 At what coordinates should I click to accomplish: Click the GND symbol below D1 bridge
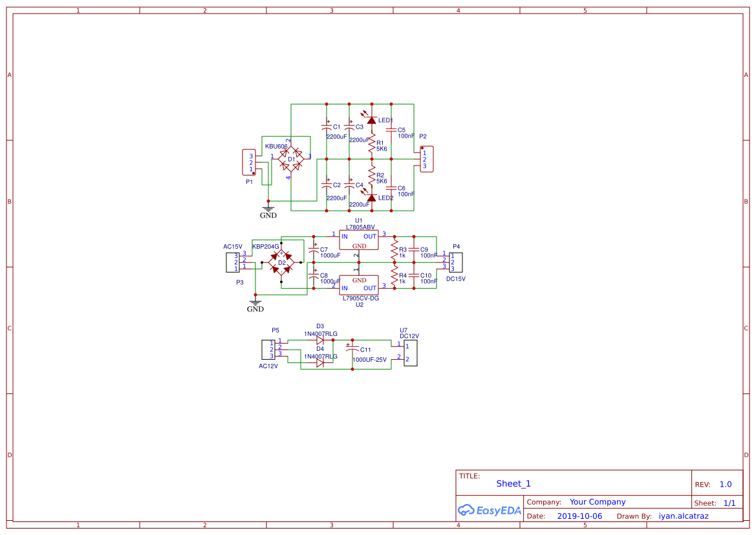click(x=268, y=212)
